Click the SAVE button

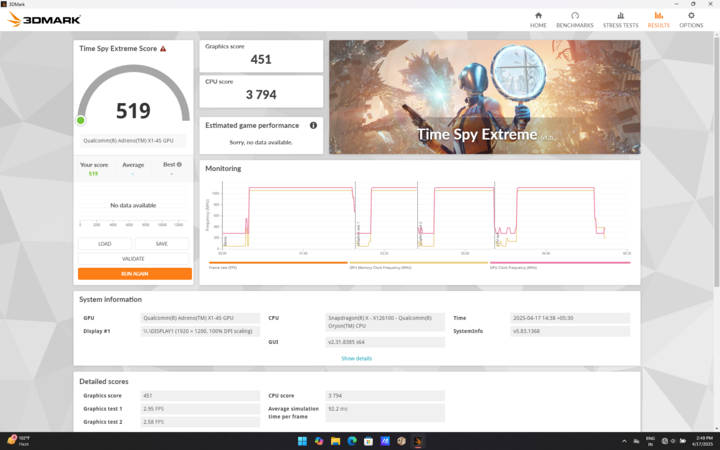162,244
